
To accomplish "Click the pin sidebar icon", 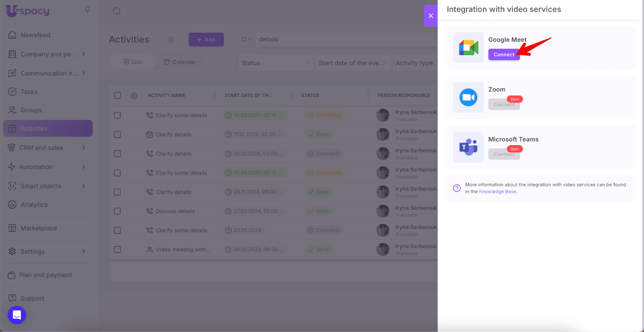I will click(87, 10).
